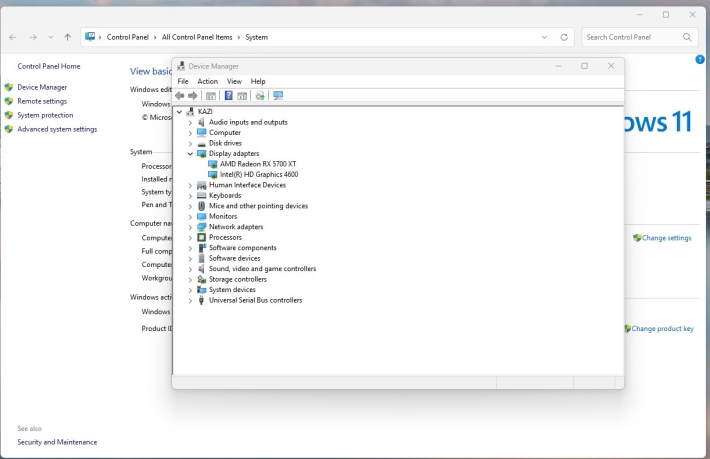Click Control Panel Home link
The height and width of the screenshot is (459, 710).
(x=49, y=66)
